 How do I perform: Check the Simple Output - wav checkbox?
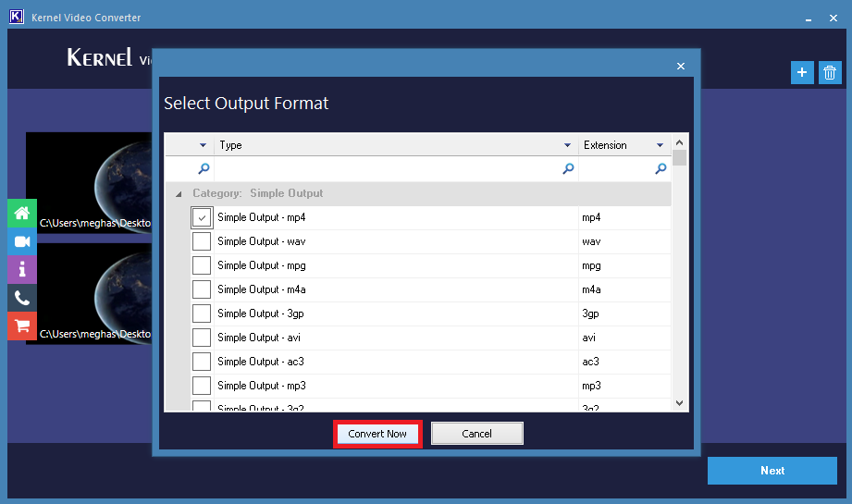pos(202,241)
